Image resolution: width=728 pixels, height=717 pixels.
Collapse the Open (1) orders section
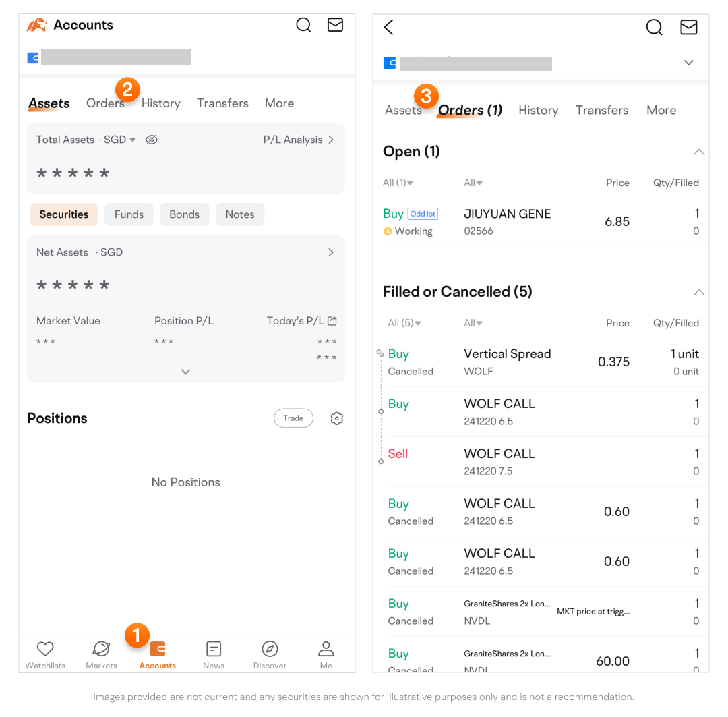pos(699,152)
